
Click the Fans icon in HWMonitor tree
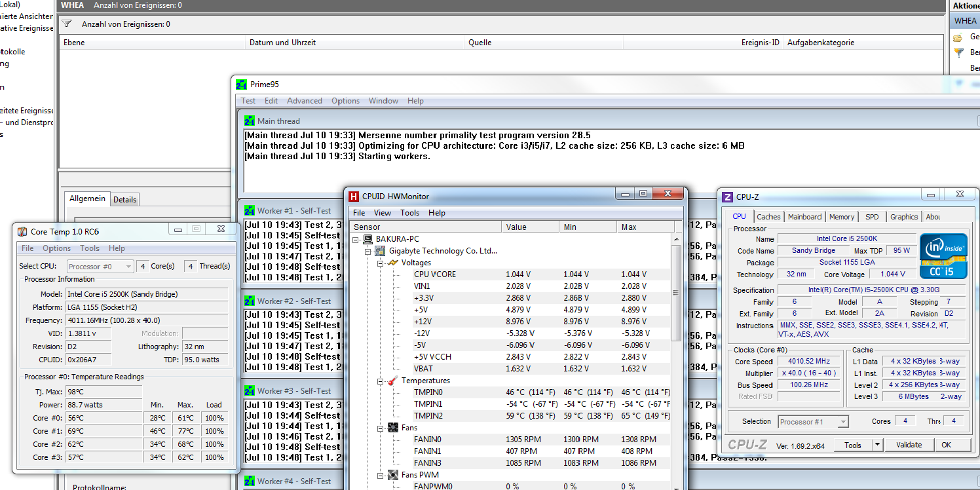point(392,428)
